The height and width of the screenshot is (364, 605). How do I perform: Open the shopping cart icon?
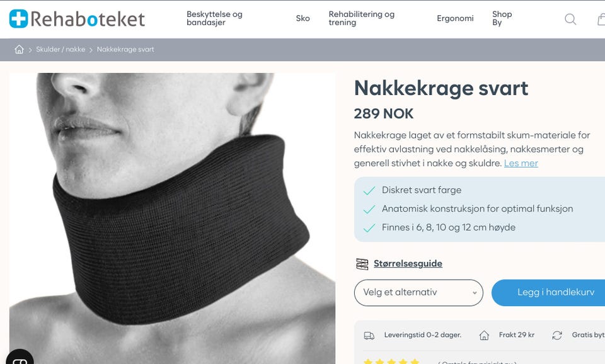601,19
